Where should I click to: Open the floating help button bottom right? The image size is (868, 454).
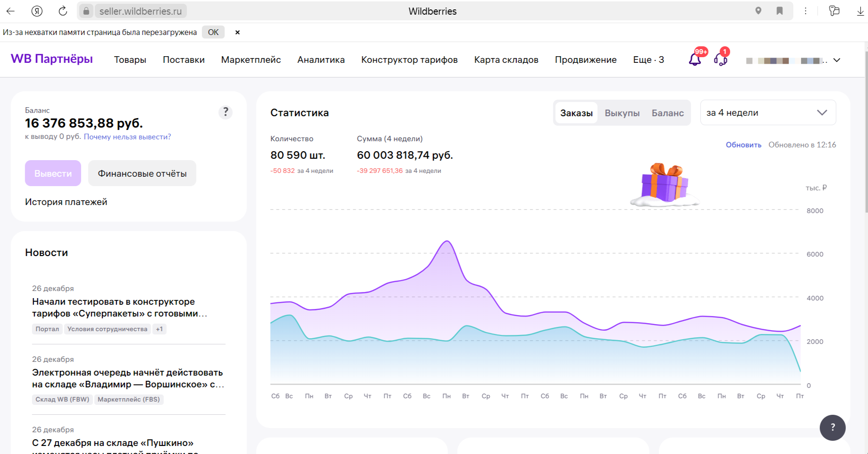pos(833,428)
